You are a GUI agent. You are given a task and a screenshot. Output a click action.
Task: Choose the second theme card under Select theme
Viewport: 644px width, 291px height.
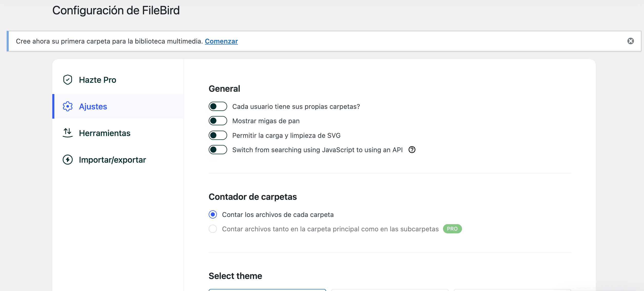point(390,290)
